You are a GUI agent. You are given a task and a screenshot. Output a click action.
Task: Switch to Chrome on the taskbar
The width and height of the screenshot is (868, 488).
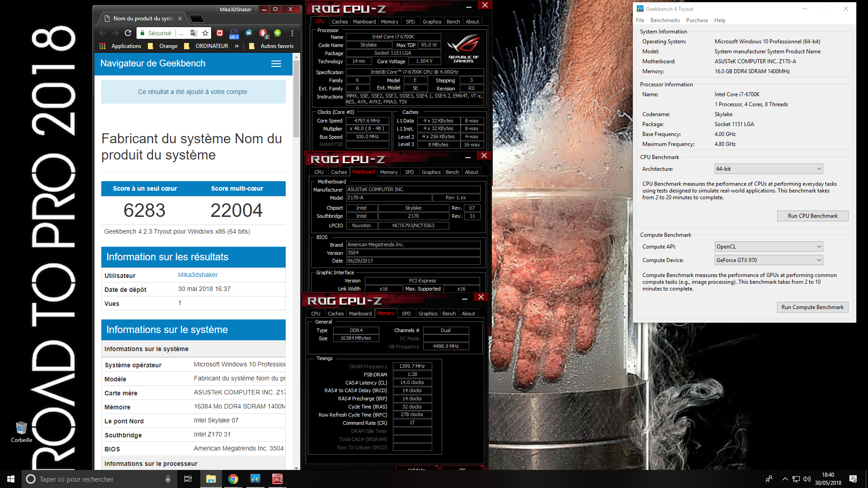233,479
